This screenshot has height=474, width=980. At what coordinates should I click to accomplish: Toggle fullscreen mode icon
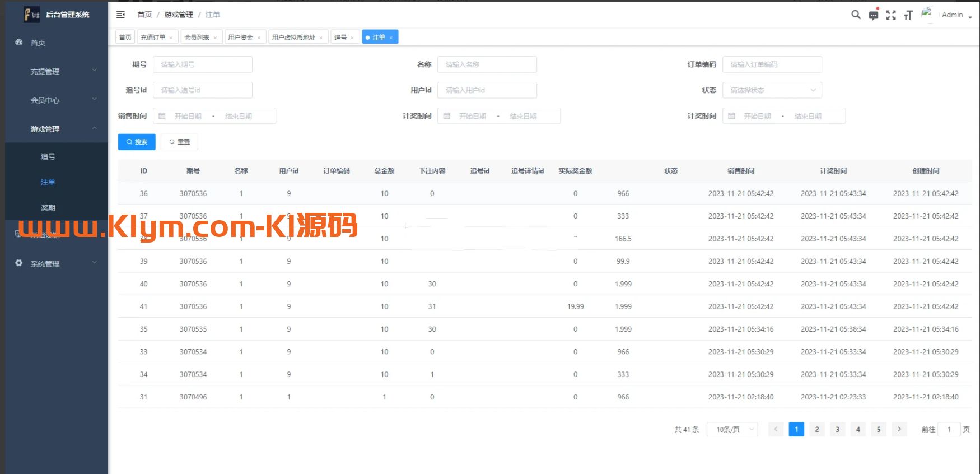pos(891,15)
